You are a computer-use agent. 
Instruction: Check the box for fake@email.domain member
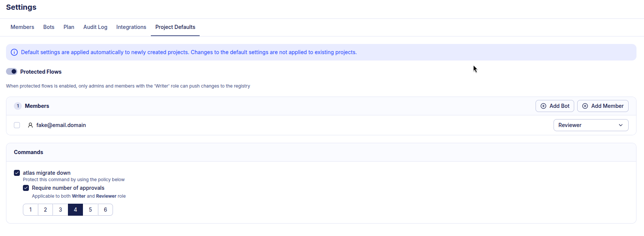(17, 125)
